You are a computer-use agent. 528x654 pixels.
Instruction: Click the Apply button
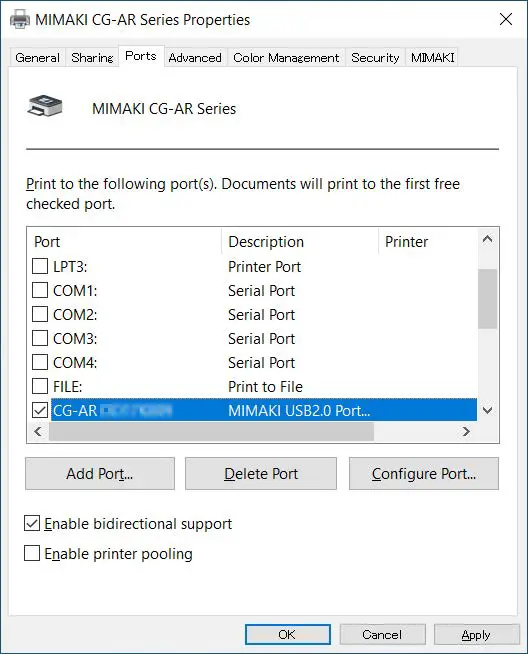pyautogui.click(x=477, y=634)
